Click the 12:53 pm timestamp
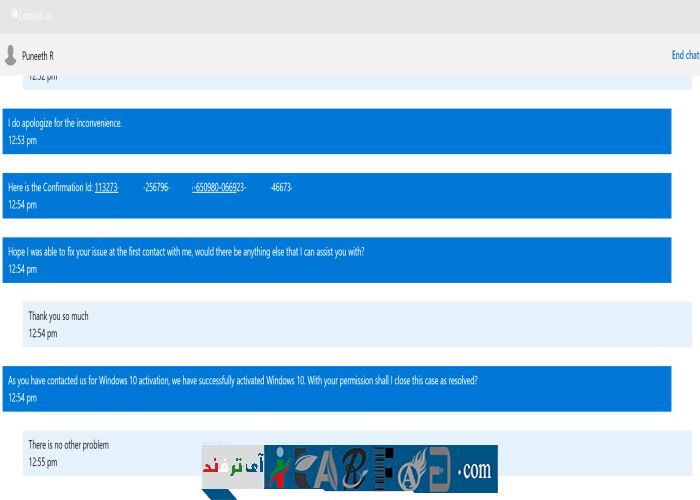 click(22, 140)
